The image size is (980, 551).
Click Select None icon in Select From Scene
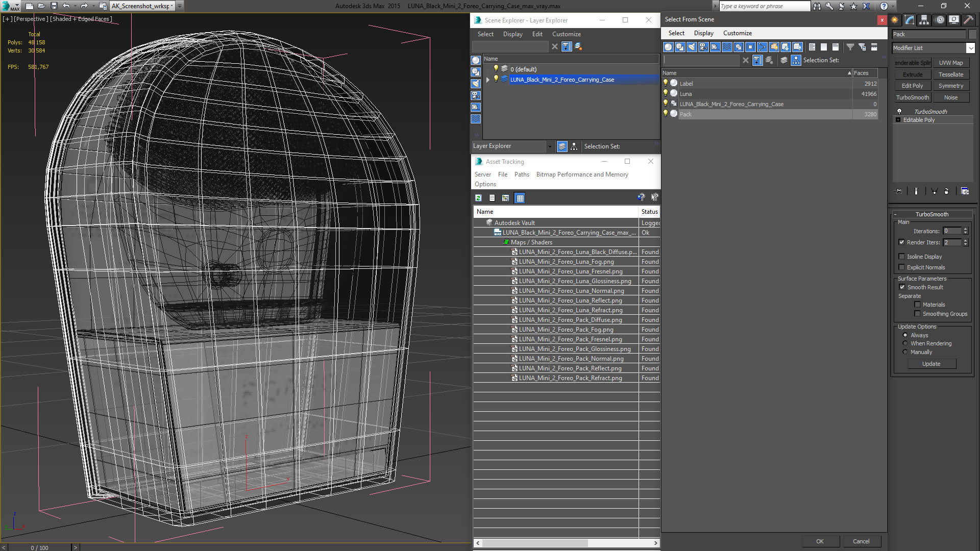[x=824, y=47]
